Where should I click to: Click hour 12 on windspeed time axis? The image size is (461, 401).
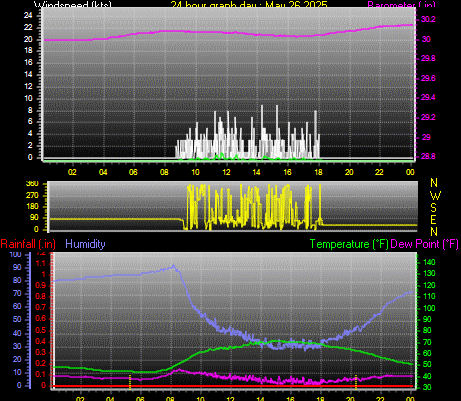[226, 172]
